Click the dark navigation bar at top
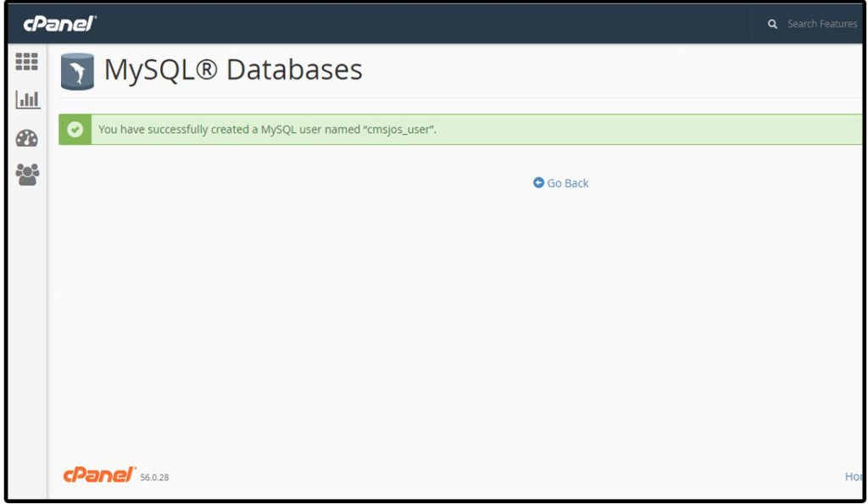The height and width of the screenshot is (504, 868). tap(424, 23)
